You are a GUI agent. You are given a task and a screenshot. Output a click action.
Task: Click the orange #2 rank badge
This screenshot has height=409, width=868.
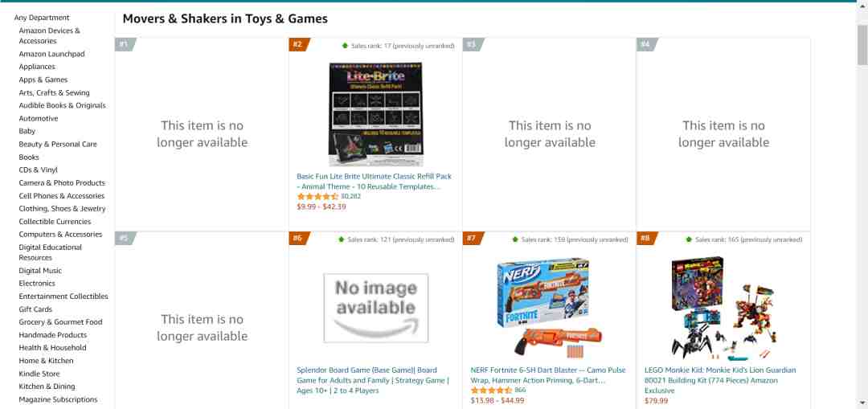(299, 44)
